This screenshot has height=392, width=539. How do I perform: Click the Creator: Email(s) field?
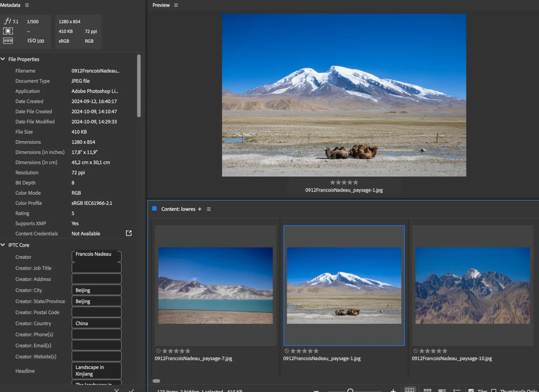pos(97,345)
